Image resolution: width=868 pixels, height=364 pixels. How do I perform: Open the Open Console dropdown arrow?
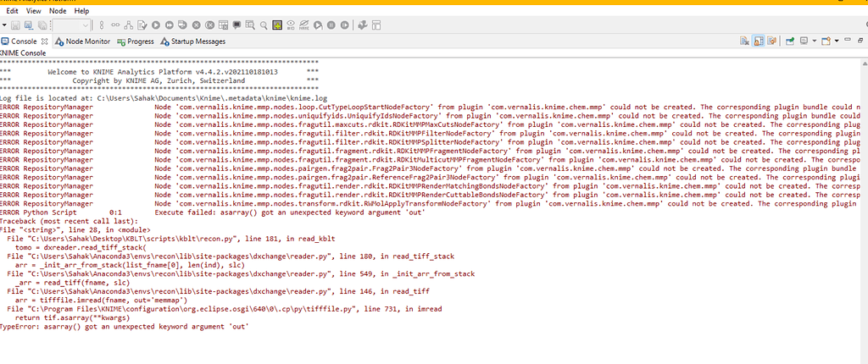click(835, 41)
